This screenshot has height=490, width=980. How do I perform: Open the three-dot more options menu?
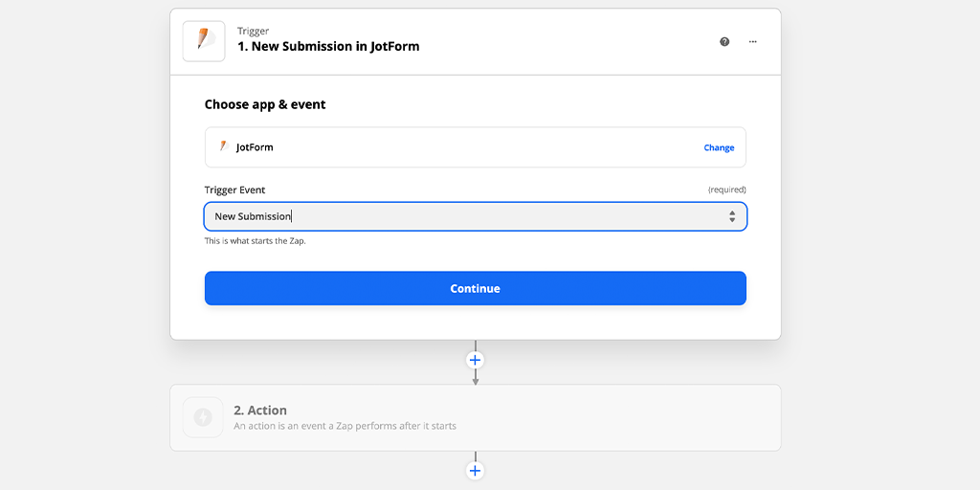pyautogui.click(x=753, y=42)
